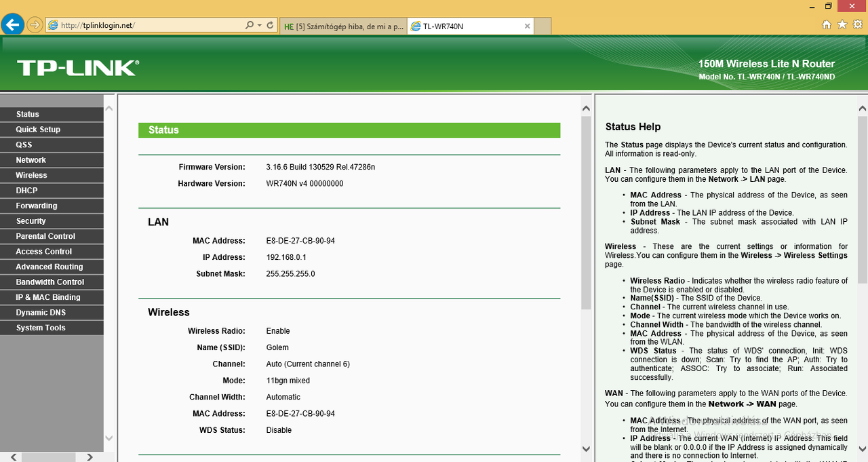Click the 150M Wireless Lite N Router title
Screen dimensions: 868x462
coord(766,64)
